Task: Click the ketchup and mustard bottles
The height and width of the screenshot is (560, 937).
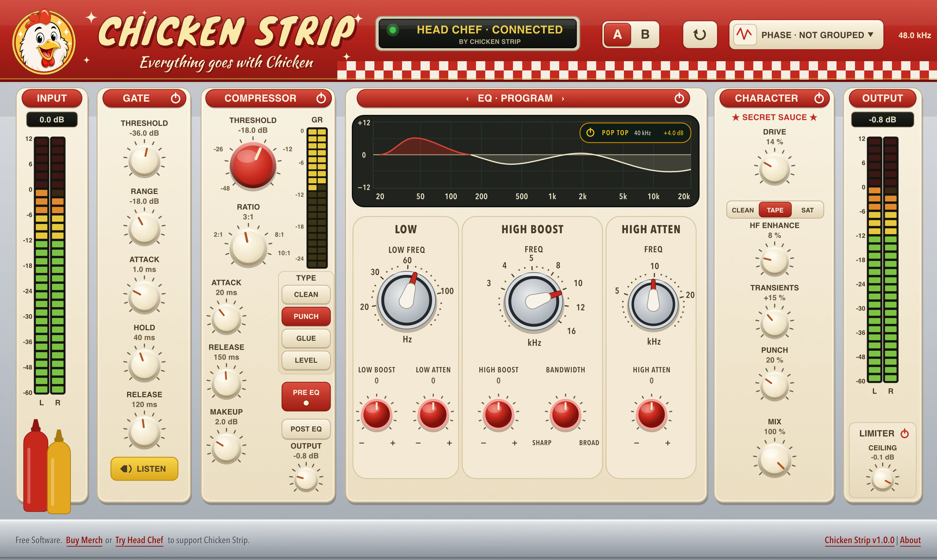Action: coord(47,466)
